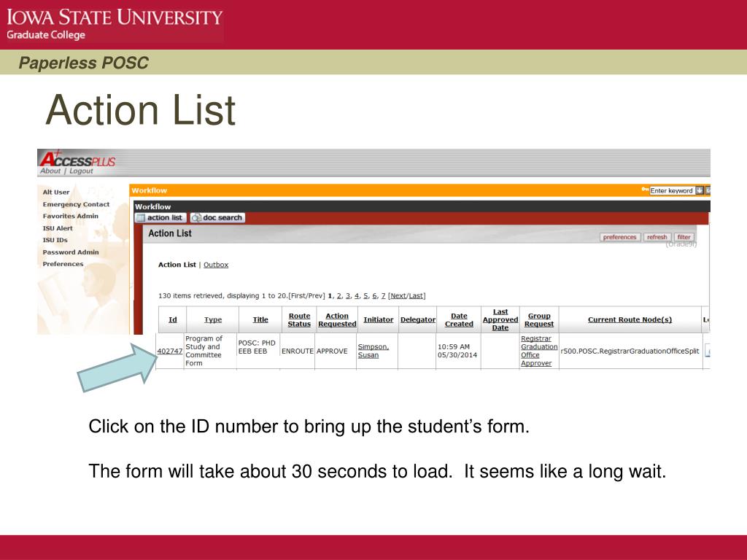
Task: Select the POSC: PHD EEB EEB title
Action: point(257,346)
